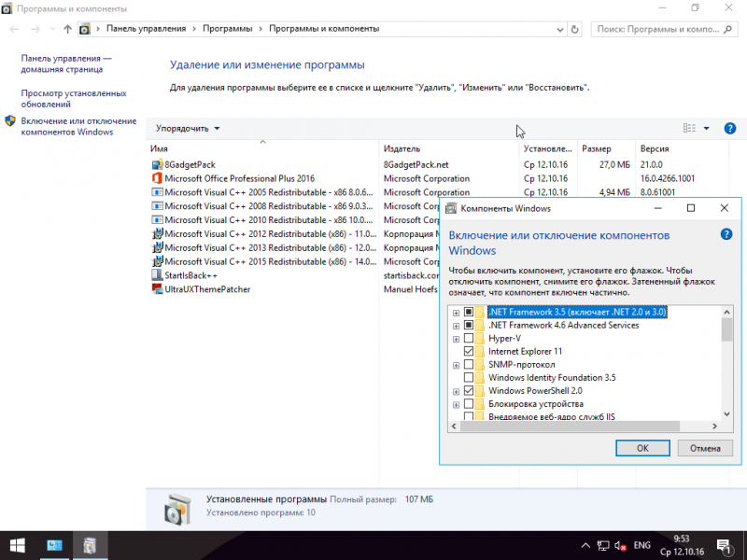Open the Control Panel taskbar app

point(54,545)
